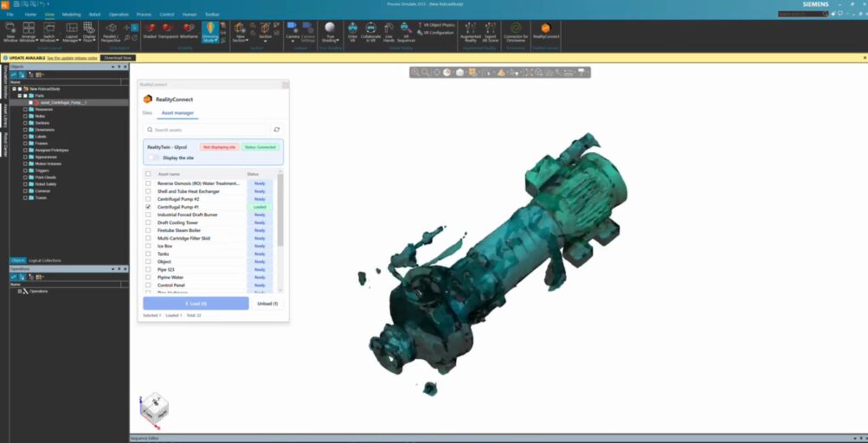This screenshot has width=868, height=443.
Task: Toggle the Point Clouds folder checkbox
Action: (25, 177)
